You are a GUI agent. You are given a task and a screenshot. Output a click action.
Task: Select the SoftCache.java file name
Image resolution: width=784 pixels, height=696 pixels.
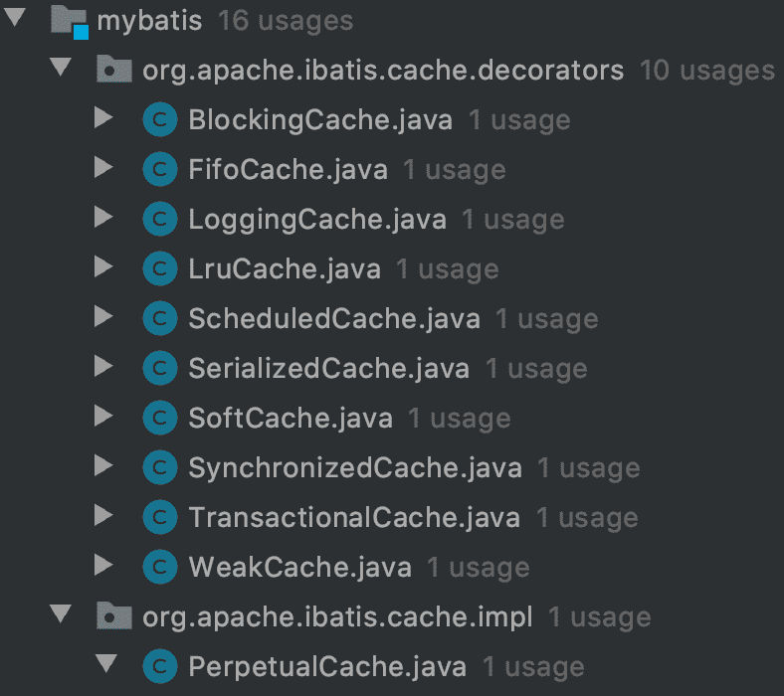tap(291, 418)
